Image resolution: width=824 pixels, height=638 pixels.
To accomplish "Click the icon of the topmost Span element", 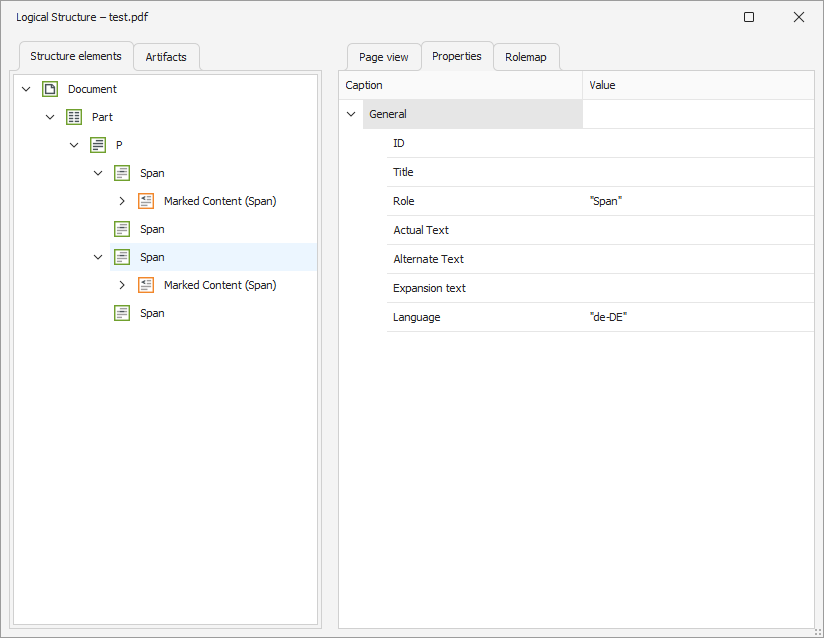I will 122,173.
